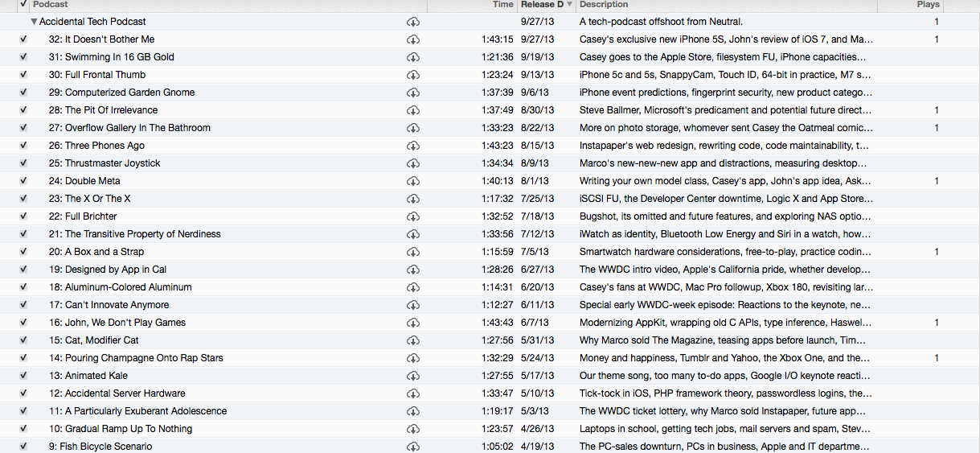This screenshot has width=980, height=453.
Task: Download episode 20: A Box and a Strap
Action: [413, 252]
